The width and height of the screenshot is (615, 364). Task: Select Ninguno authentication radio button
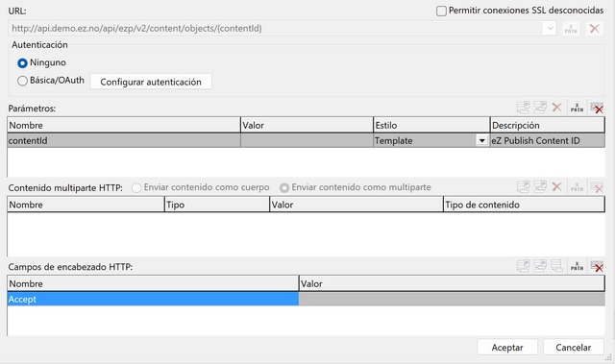[22, 62]
